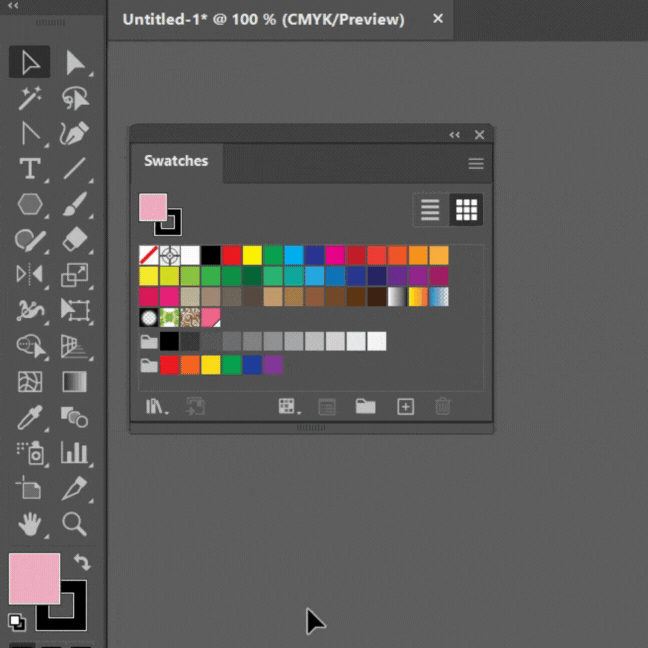Close the Untitled-1 document tab
Viewport: 648px width, 648px height.
coord(438,19)
